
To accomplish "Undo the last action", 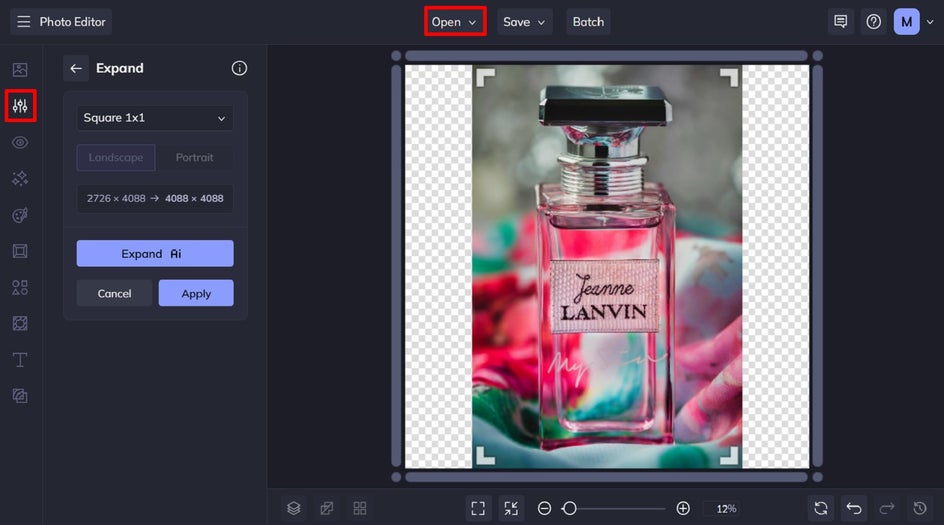I will pos(854,508).
